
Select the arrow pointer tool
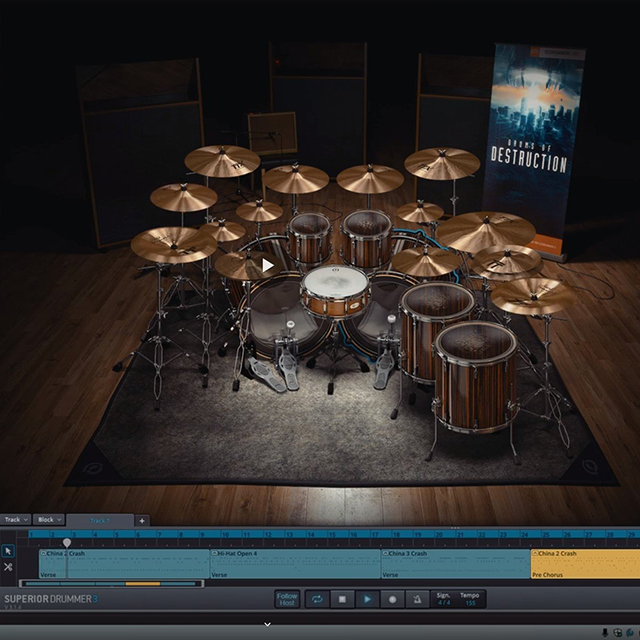coord(8,551)
